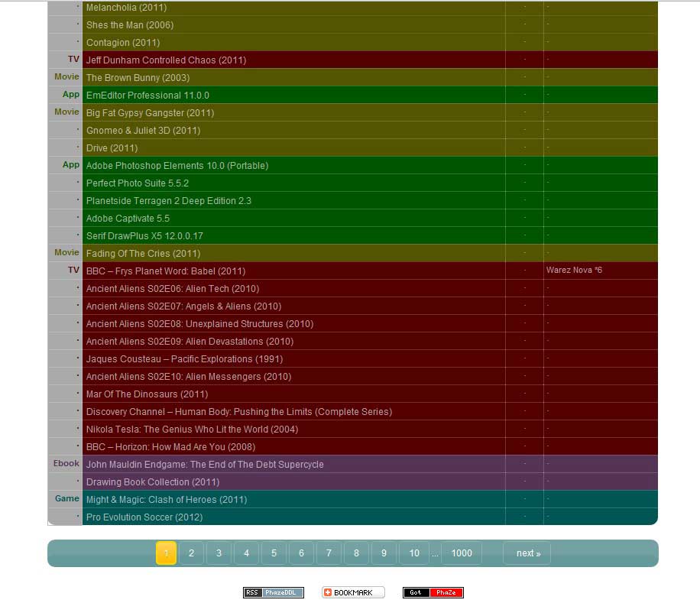Open BBC Horizon: How Mad Are You
This screenshot has width=700, height=603.
(x=170, y=447)
